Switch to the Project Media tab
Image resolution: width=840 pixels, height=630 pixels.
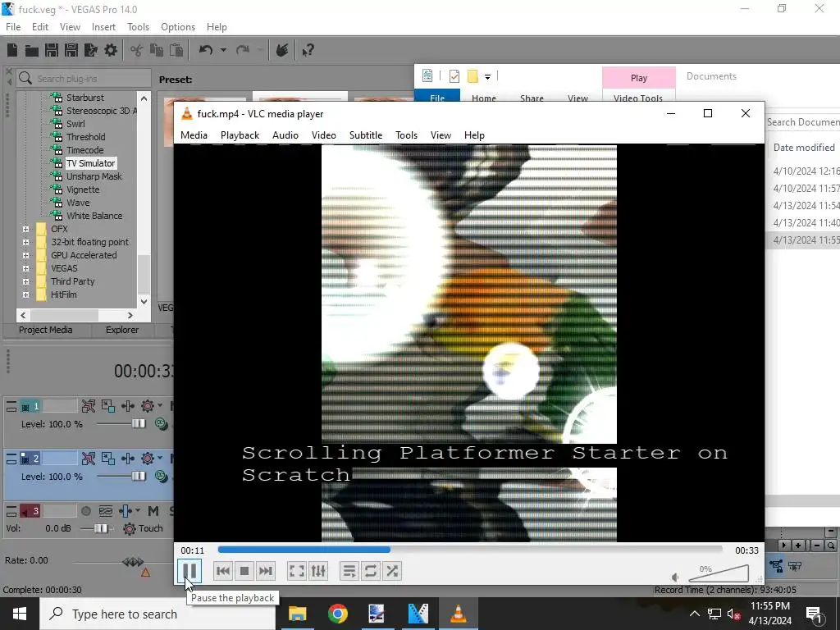[46, 330]
